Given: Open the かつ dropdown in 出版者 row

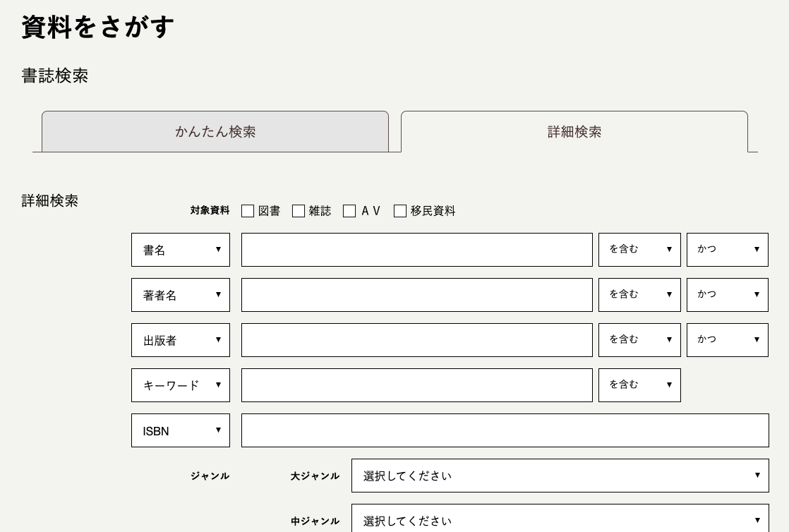Looking at the screenshot, I should coord(728,340).
